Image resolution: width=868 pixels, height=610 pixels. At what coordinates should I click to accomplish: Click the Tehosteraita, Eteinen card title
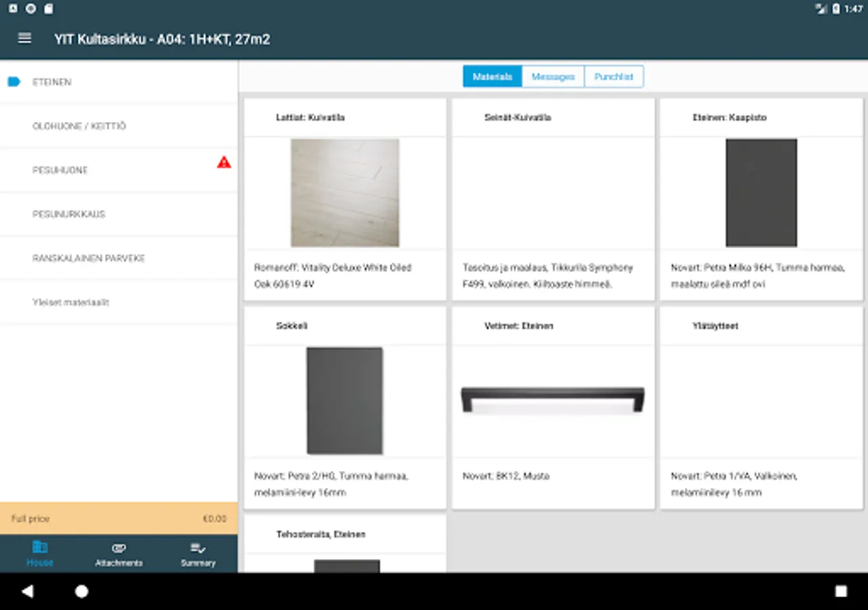pos(321,534)
